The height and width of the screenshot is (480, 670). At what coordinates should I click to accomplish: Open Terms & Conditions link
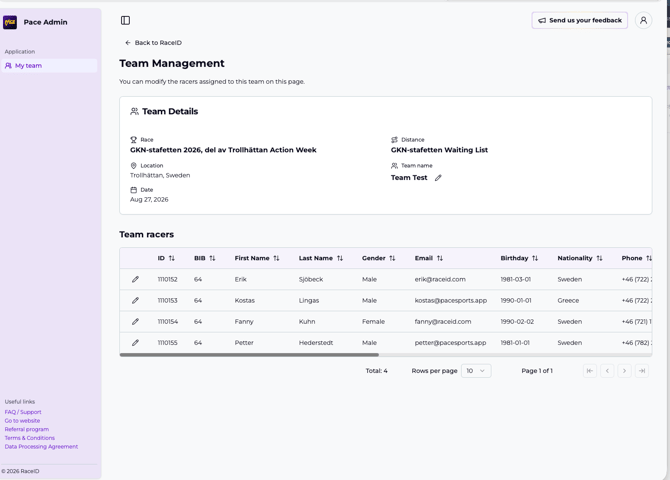(30, 438)
